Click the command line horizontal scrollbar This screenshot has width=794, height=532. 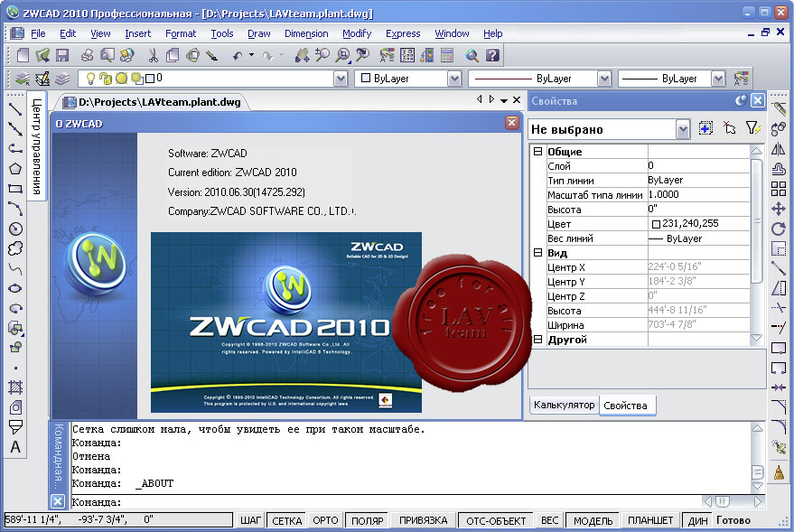pyautogui.click(x=733, y=501)
